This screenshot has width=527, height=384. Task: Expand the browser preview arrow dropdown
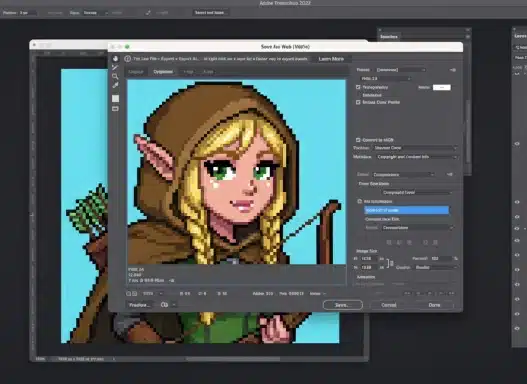coord(174,305)
